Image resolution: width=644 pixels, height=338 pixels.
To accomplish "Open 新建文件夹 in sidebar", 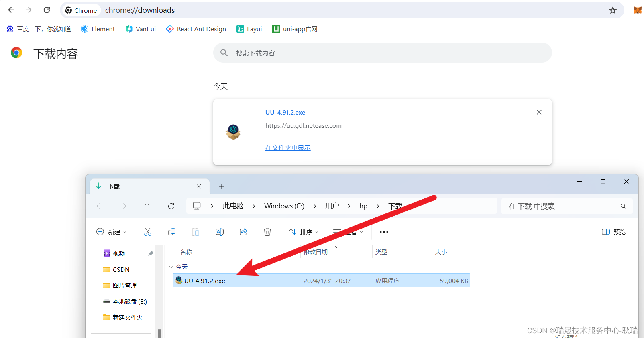I will (x=123, y=317).
